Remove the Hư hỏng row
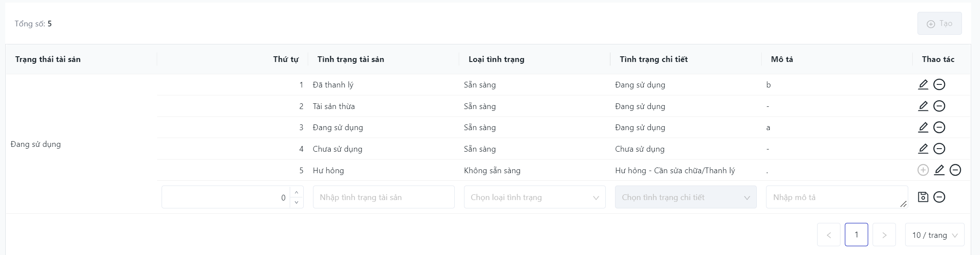Viewport: 980px width, 255px height. (955, 170)
